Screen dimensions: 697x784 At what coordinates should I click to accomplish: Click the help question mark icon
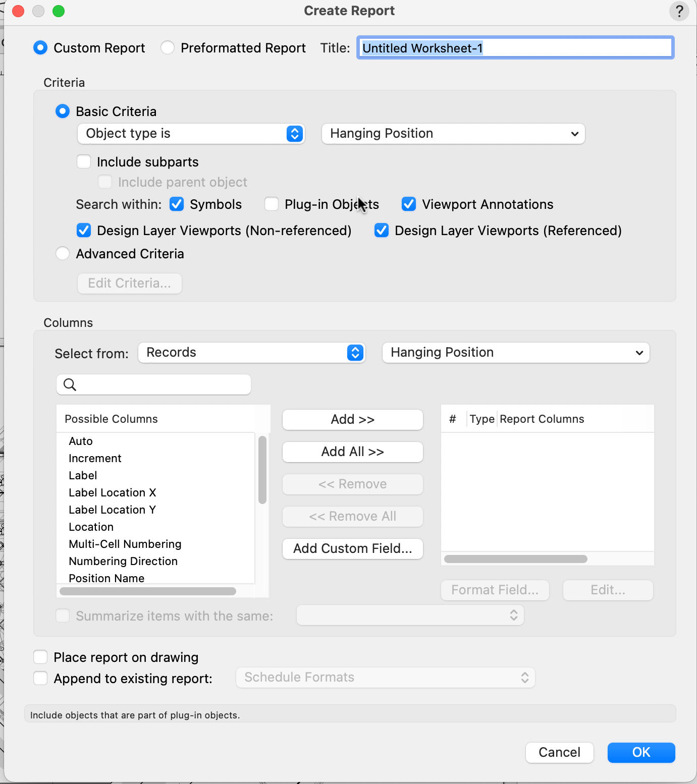point(679,11)
